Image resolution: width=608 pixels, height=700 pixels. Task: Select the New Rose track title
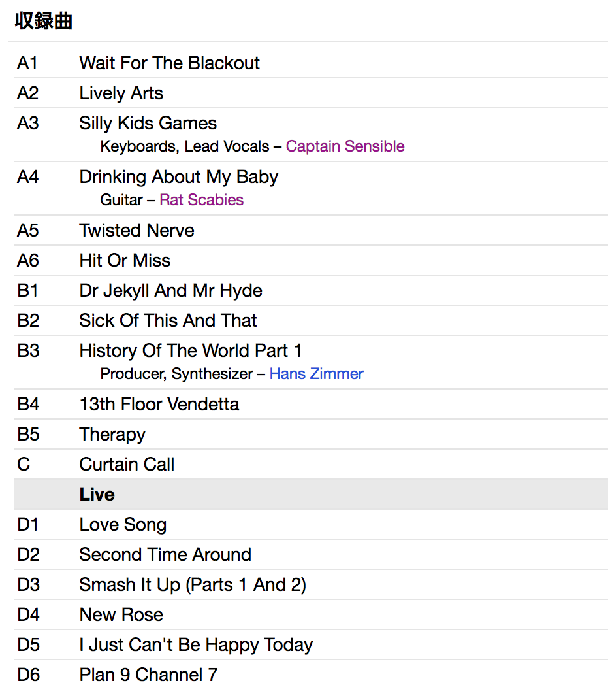(x=121, y=614)
